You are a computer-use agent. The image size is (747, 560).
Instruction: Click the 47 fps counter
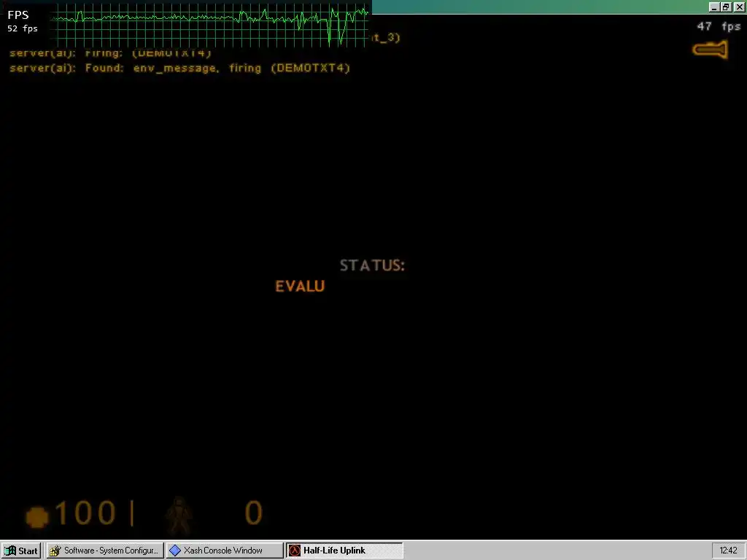pos(719,27)
